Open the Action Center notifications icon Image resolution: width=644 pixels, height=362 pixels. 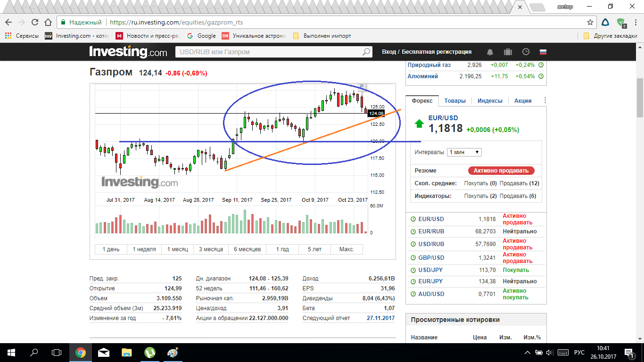[x=628, y=353]
